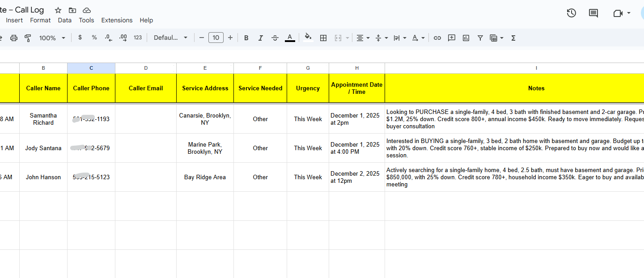Viewport: 644px width, 278px height.
Task: Open the Data menu
Action: (65, 20)
